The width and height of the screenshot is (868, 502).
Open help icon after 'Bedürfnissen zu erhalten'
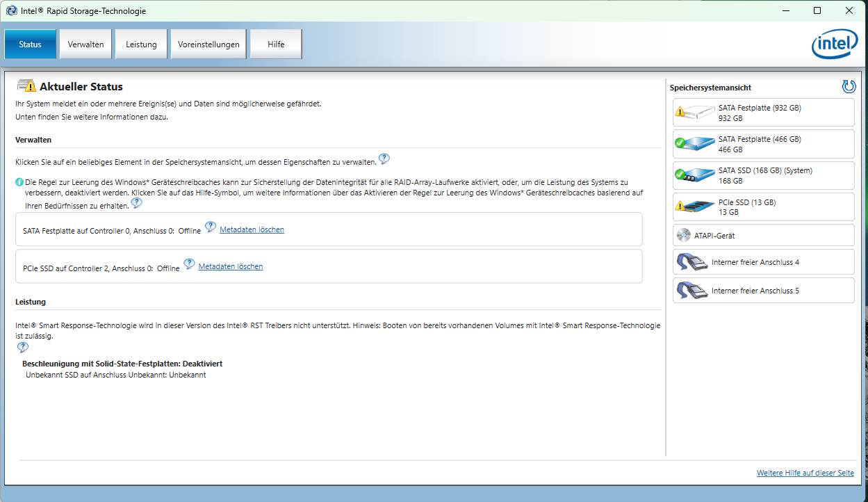(x=136, y=203)
